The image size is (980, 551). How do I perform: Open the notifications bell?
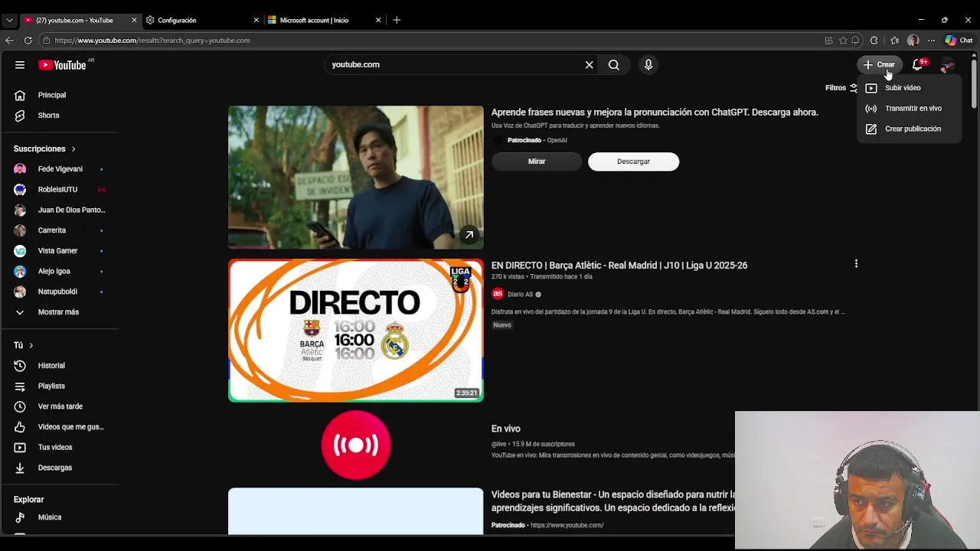point(917,65)
